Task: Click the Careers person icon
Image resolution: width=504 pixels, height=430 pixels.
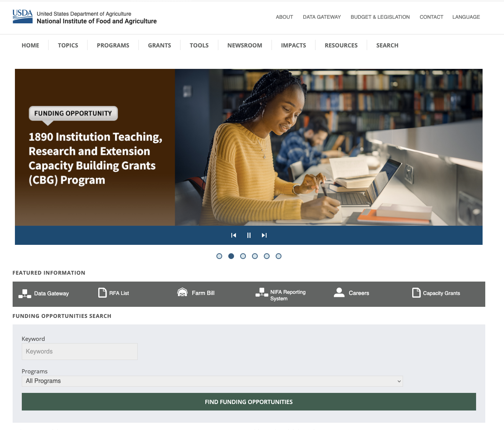Action: [339, 292]
